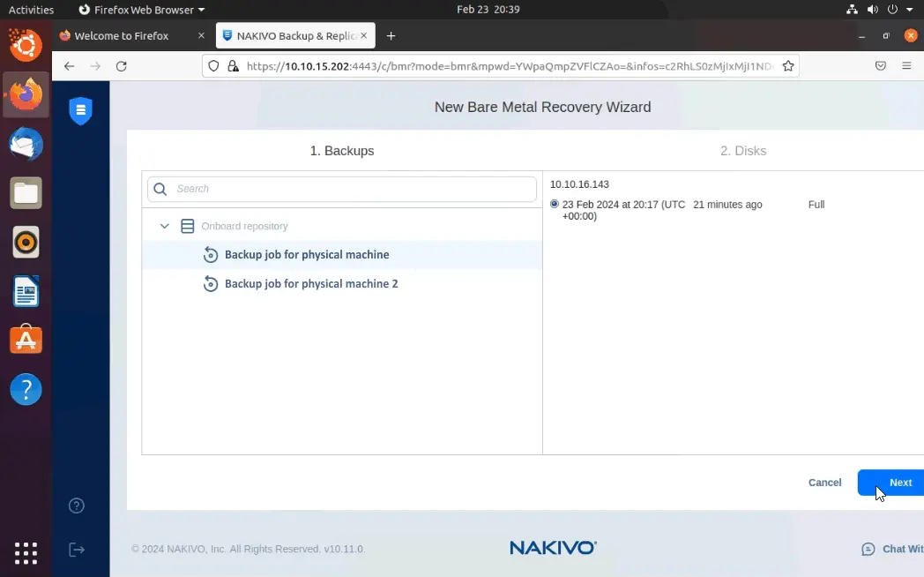Select NAKIVO Backup & Replication tab

point(295,36)
